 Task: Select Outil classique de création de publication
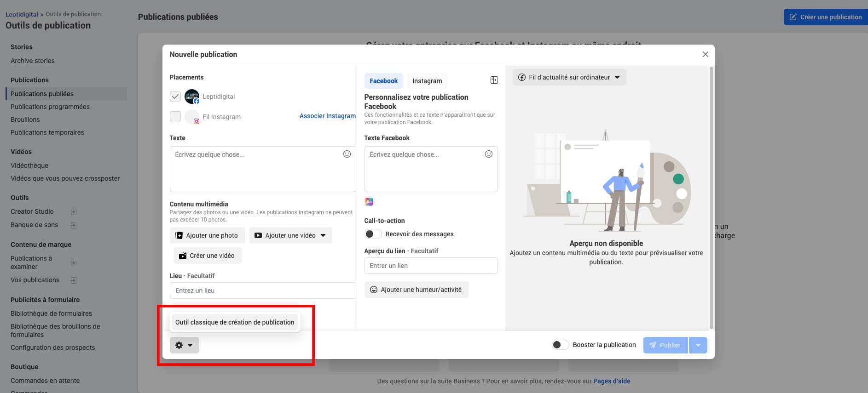[x=235, y=322]
